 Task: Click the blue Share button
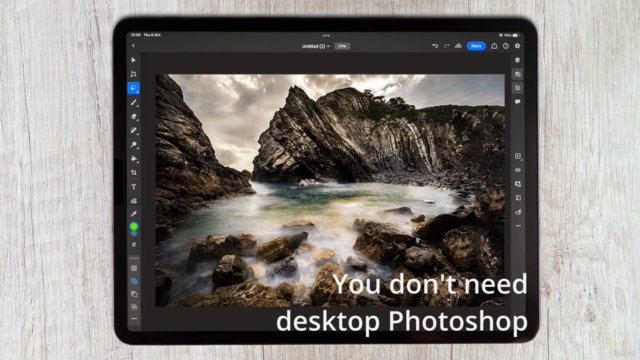pyautogui.click(x=476, y=46)
